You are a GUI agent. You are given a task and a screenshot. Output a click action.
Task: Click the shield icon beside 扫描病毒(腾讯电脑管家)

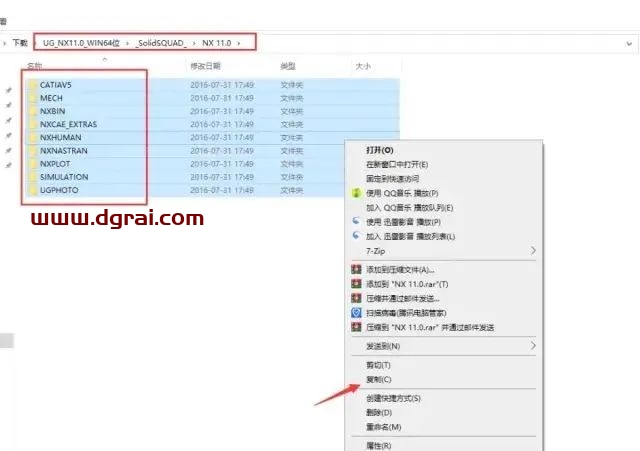pos(356,313)
